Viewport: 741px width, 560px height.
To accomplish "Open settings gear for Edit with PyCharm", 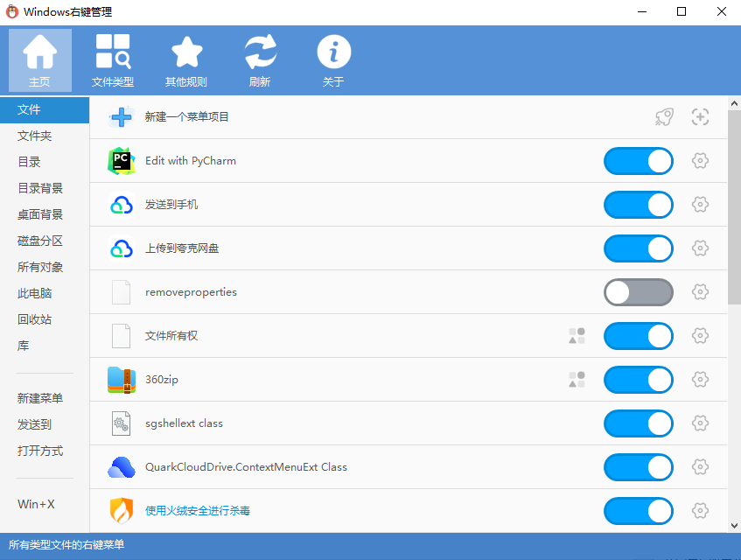I will [x=700, y=161].
